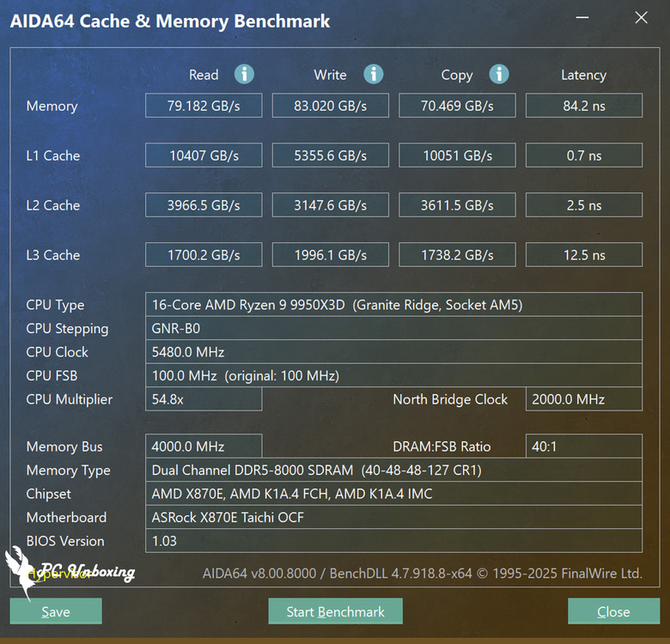The image size is (670, 644).
Task: Select Memory Write value 83.020 GB/s
Action: click(331, 106)
